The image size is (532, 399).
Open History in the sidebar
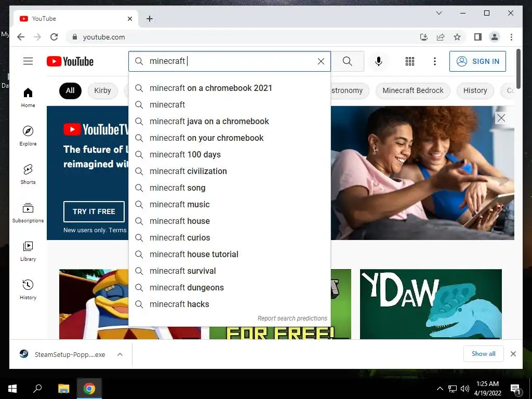click(28, 289)
